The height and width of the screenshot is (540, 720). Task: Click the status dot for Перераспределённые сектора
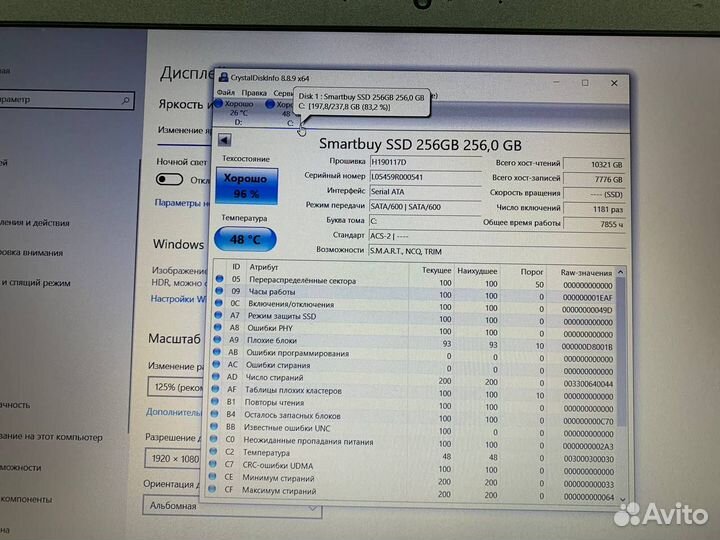(219, 279)
